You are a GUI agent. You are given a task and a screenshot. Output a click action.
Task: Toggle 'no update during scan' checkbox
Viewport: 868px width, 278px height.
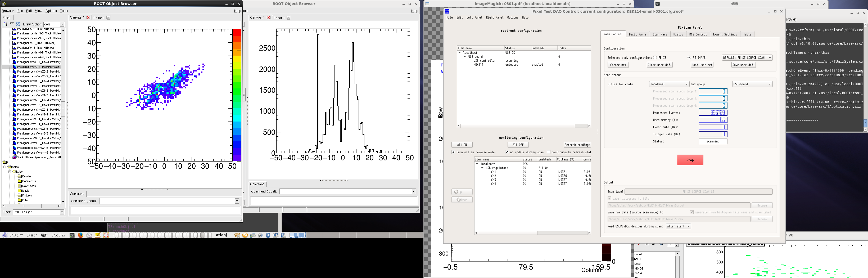507,152
